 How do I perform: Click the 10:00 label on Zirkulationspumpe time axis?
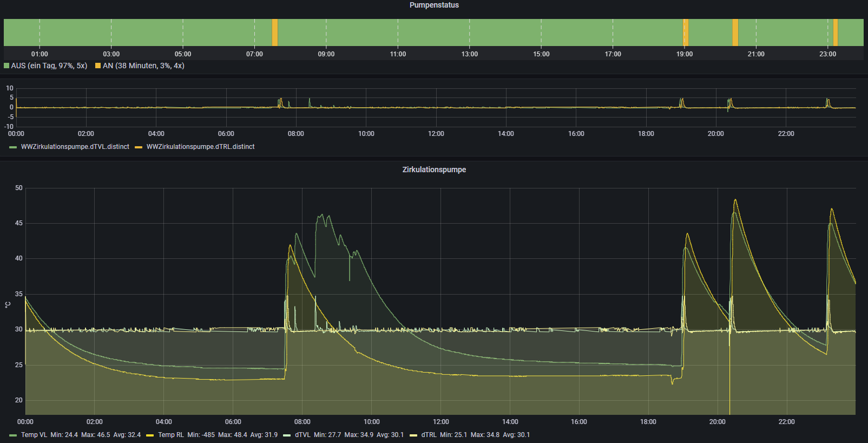pos(372,422)
